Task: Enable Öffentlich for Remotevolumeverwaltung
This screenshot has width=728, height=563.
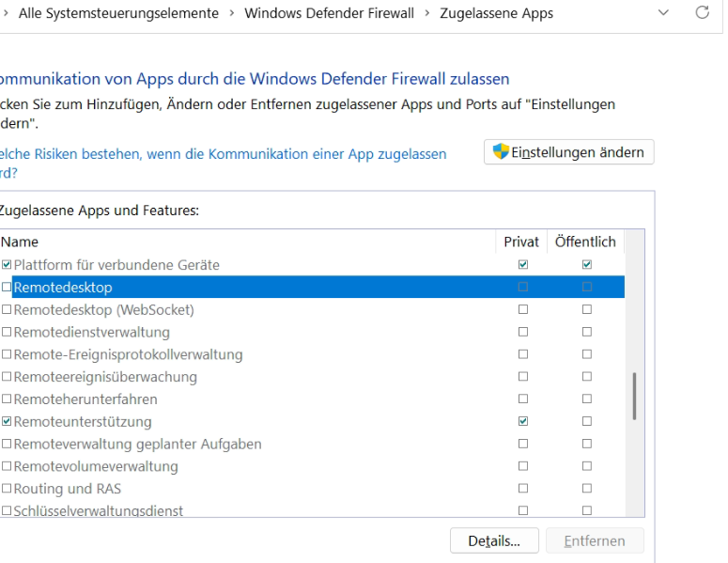Action: tap(587, 465)
